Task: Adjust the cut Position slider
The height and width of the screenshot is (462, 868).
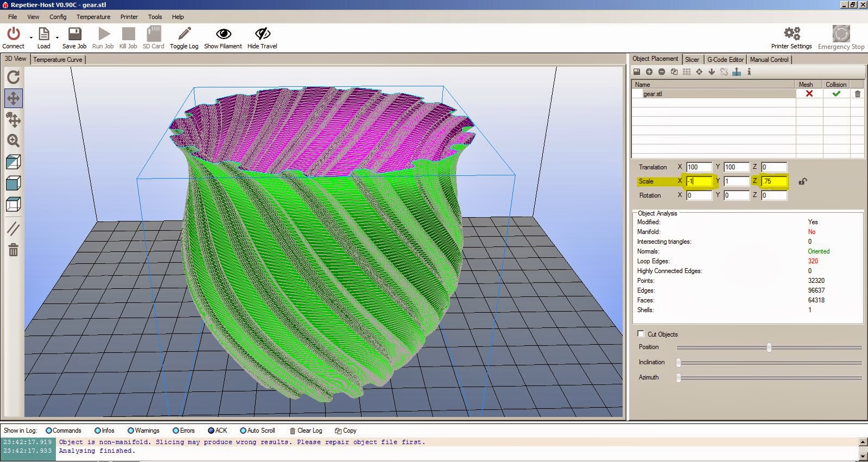Action: click(x=769, y=347)
